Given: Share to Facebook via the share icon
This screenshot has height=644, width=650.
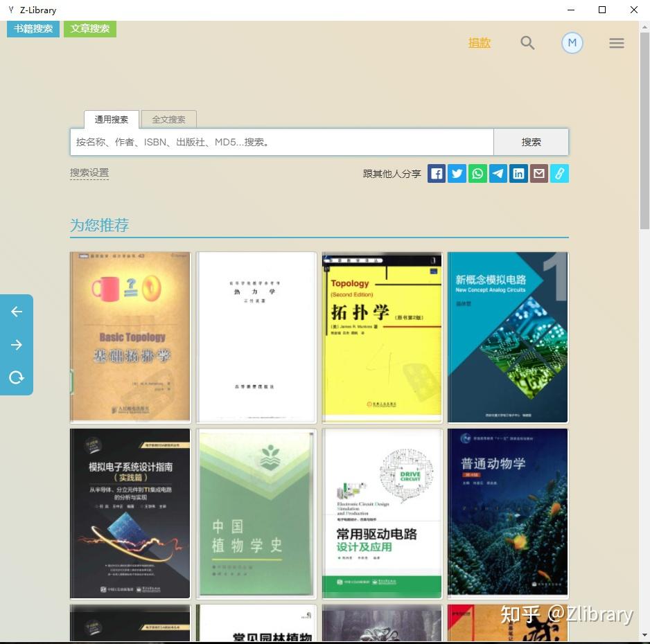Looking at the screenshot, I should 436,174.
